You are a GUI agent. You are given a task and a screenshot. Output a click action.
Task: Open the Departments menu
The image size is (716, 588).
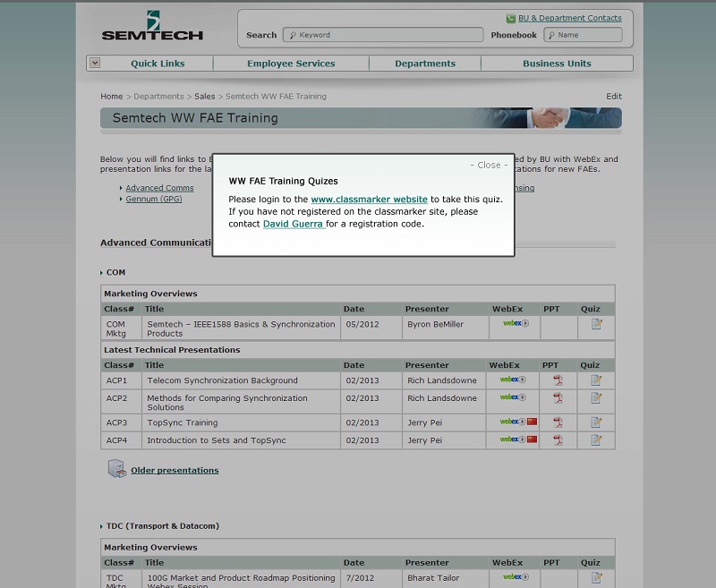(x=424, y=64)
